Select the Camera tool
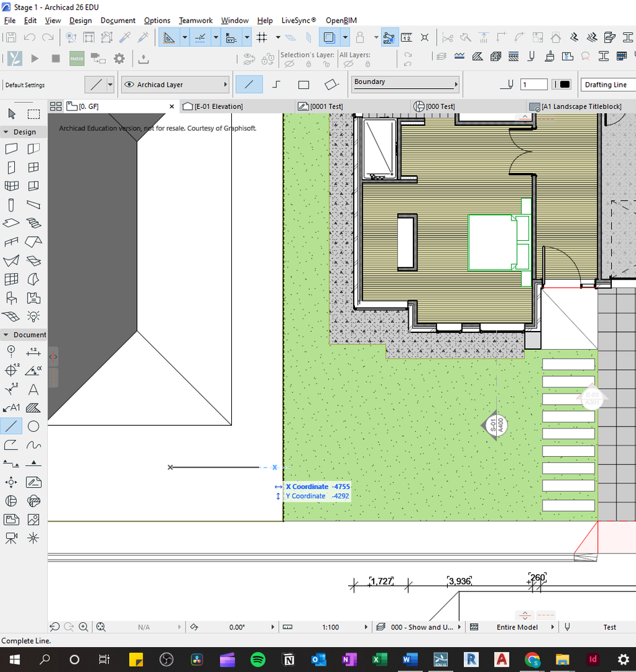The height and width of the screenshot is (672, 636). (11, 537)
